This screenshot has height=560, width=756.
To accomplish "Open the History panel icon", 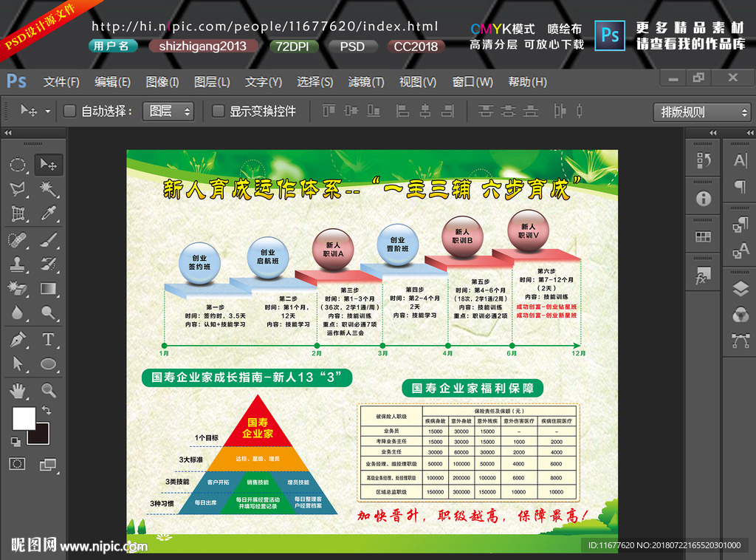I will [703, 160].
